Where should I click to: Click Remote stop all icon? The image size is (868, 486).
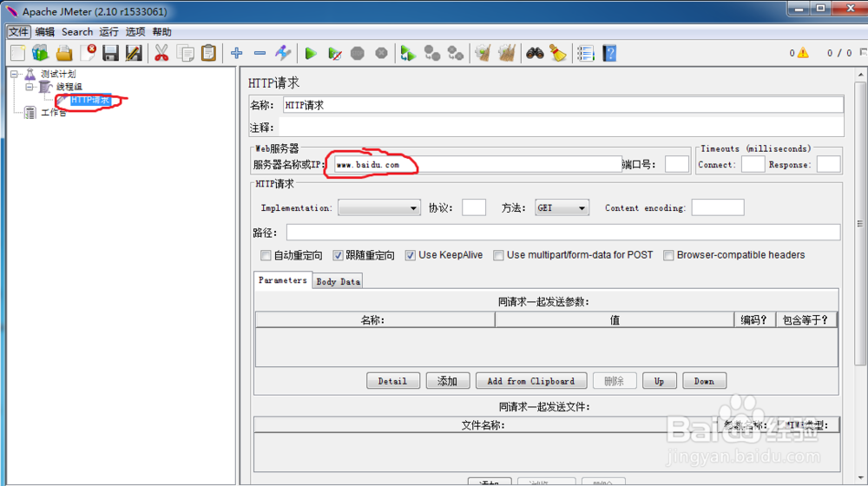(431, 53)
